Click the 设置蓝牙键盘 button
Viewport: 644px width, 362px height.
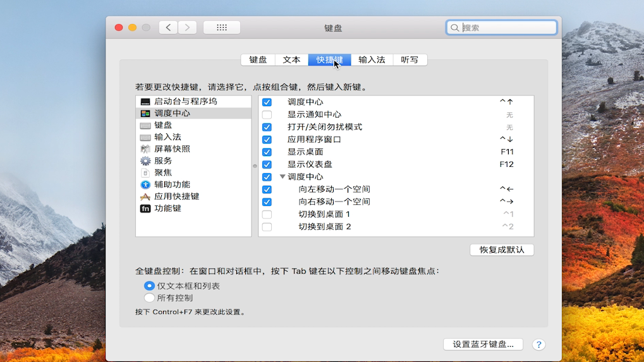point(483,344)
